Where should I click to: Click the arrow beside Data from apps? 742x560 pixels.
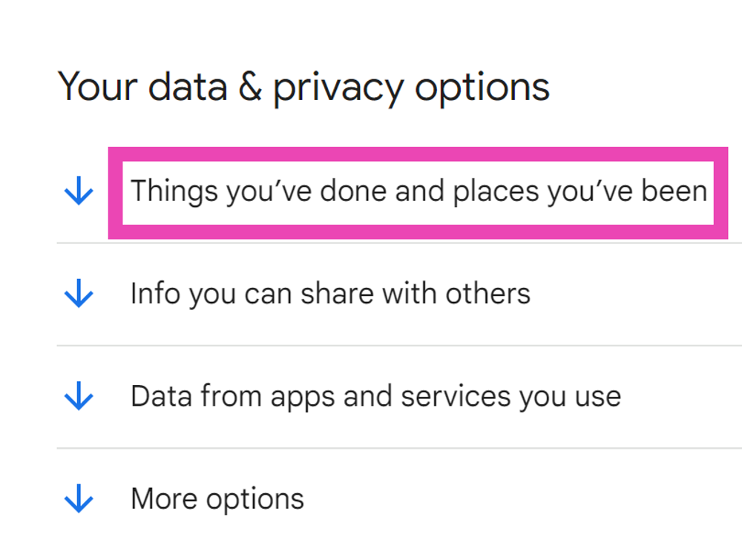[79, 398]
